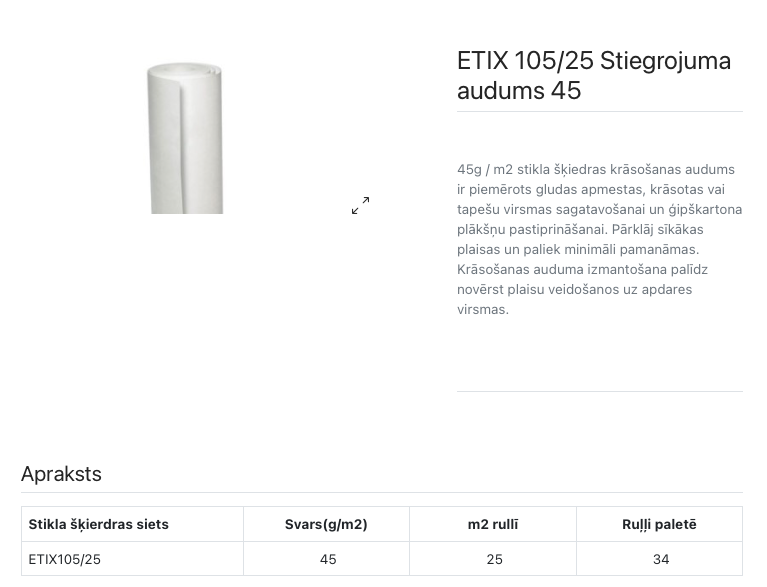Click the word 'tapešu' in the description

pyautogui.click(x=478, y=210)
